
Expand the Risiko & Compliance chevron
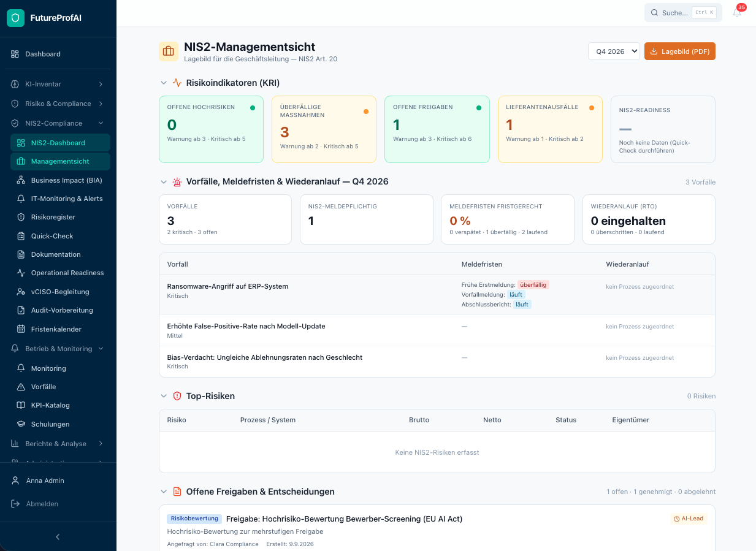pyautogui.click(x=101, y=104)
